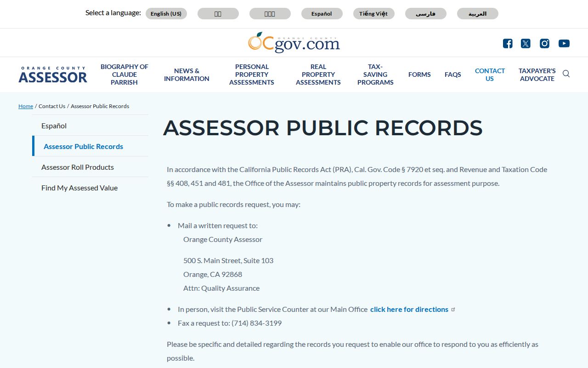Switch language to Arabic (العربية)
588x368 pixels.
pyautogui.click(x=478, y=14)
